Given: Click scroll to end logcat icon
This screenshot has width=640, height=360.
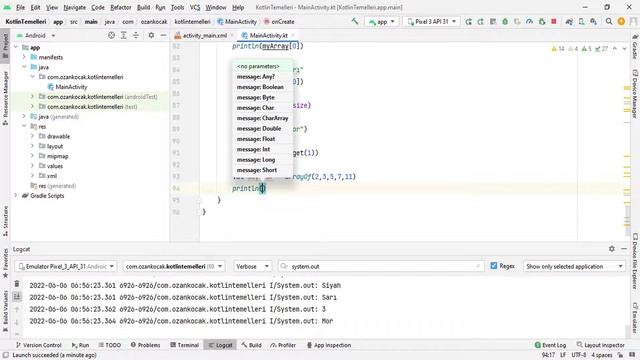Looking at the screenshot, I should [17, 296].
